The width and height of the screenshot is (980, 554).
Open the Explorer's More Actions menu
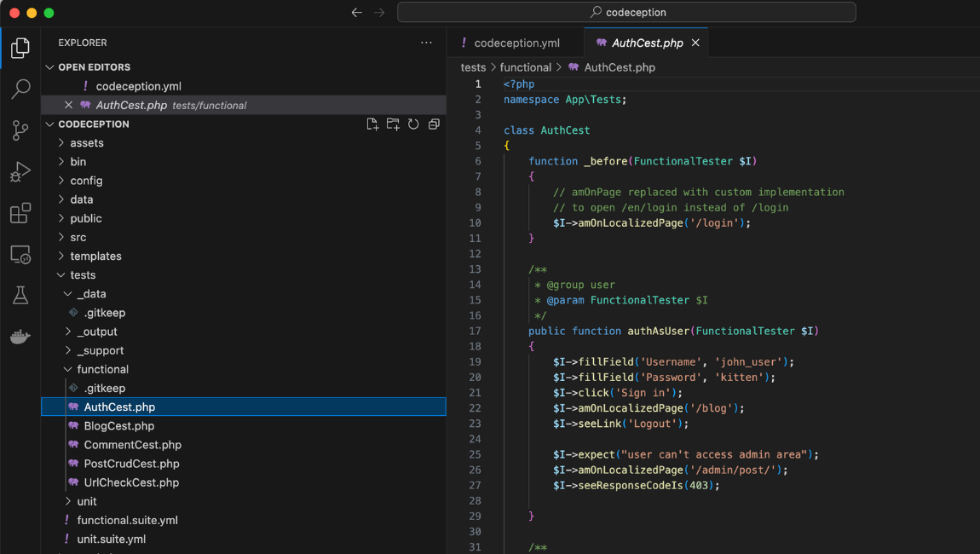(426, 42)
